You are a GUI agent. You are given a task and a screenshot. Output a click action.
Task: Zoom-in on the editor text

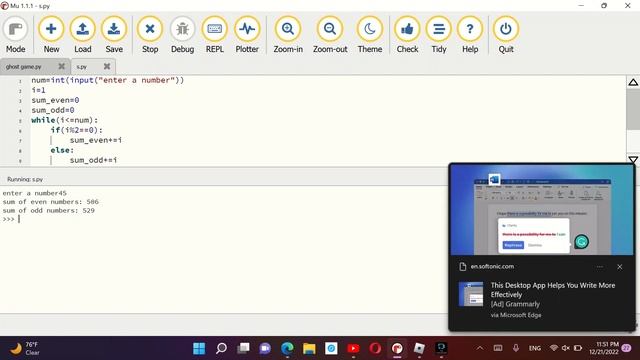(288, 35)
